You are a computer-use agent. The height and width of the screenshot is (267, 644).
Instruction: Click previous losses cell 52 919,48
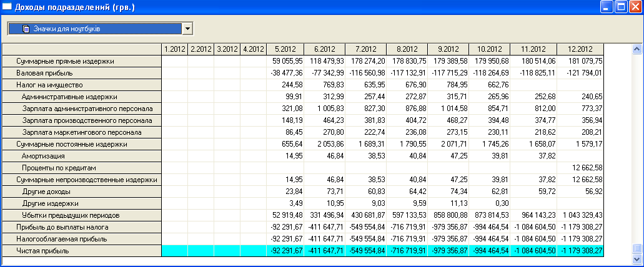285,215
